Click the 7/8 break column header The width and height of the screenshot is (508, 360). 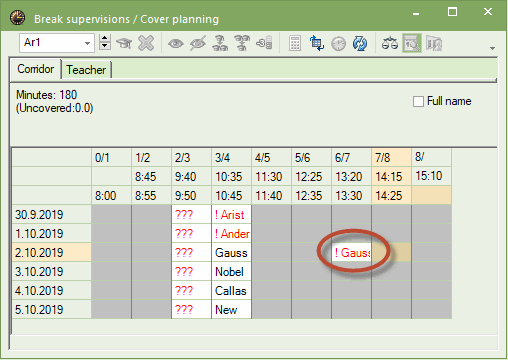point(392,158)
